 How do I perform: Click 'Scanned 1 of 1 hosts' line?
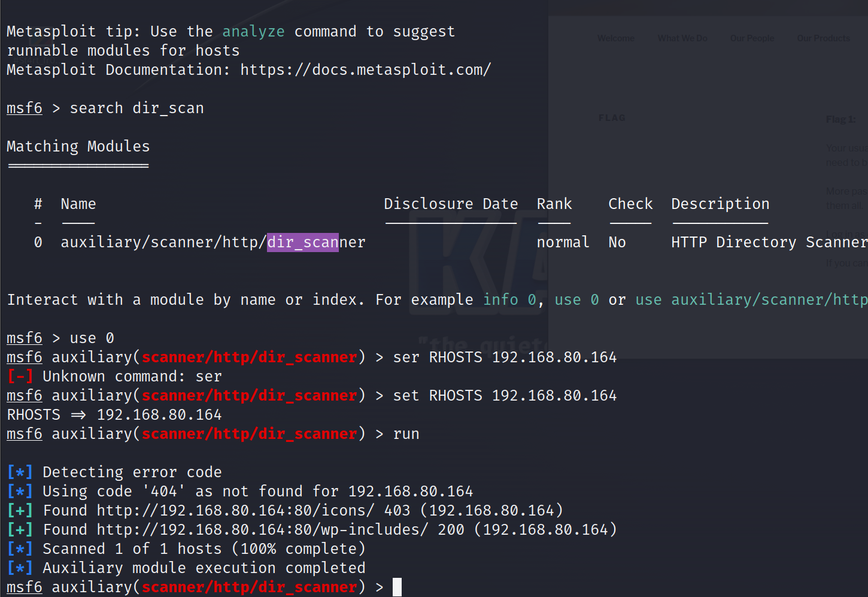pos(204,549)
